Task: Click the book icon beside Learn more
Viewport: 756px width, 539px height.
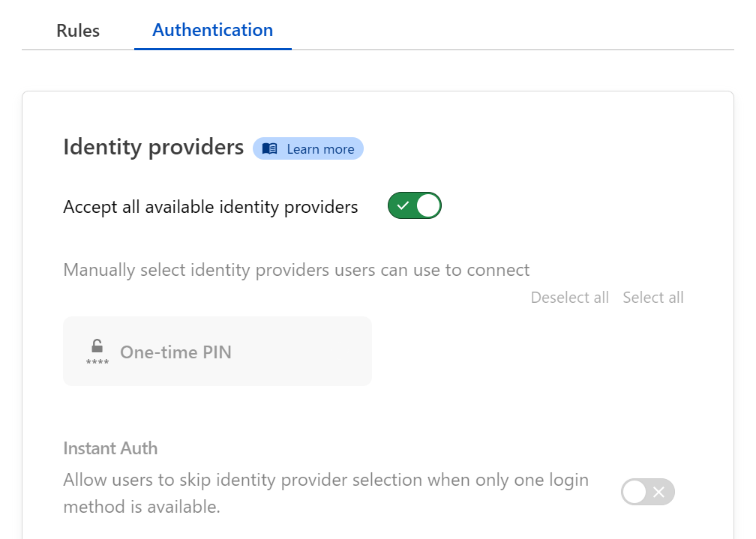Action: click(x=270, y=149)
